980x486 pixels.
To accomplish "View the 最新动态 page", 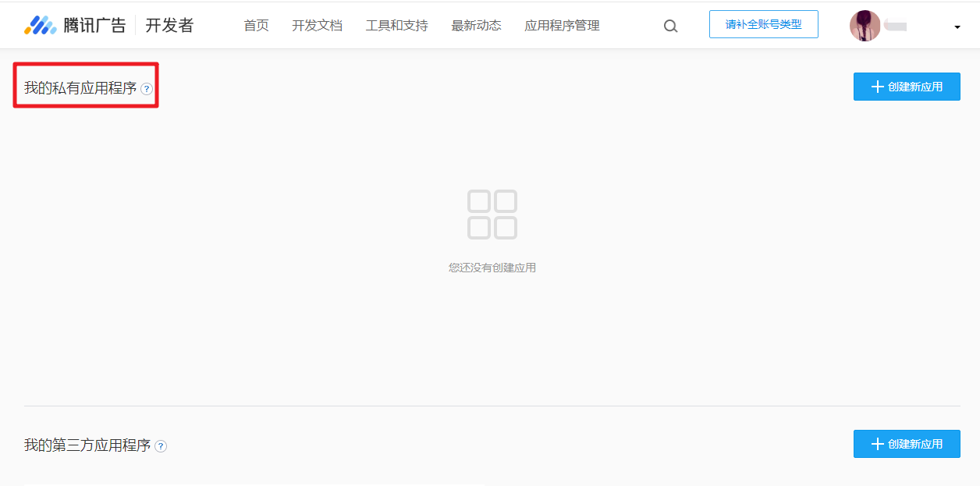I will (476, 25).
